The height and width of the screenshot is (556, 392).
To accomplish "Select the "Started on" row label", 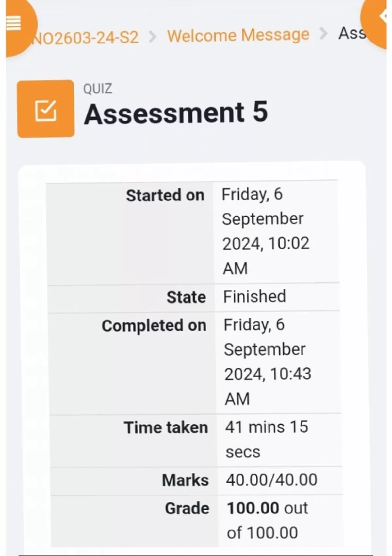I will point(165,196).
